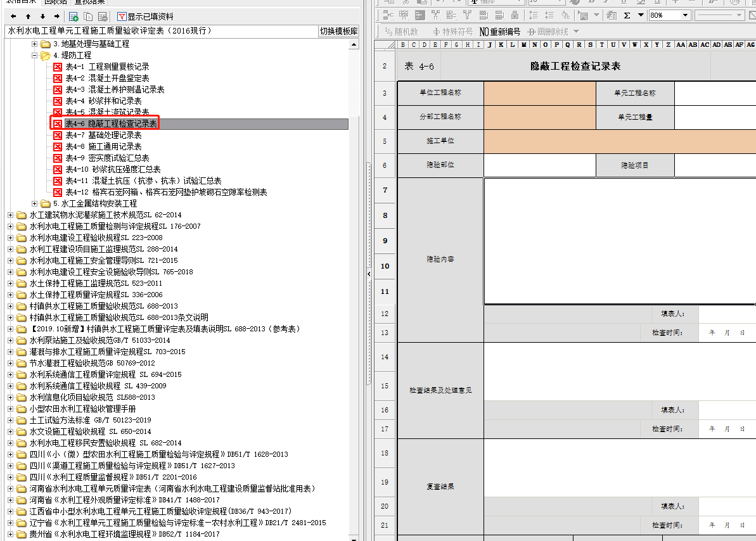Click column header J in spreadsheet
756x541 pixels.
(x=490, y=45)
